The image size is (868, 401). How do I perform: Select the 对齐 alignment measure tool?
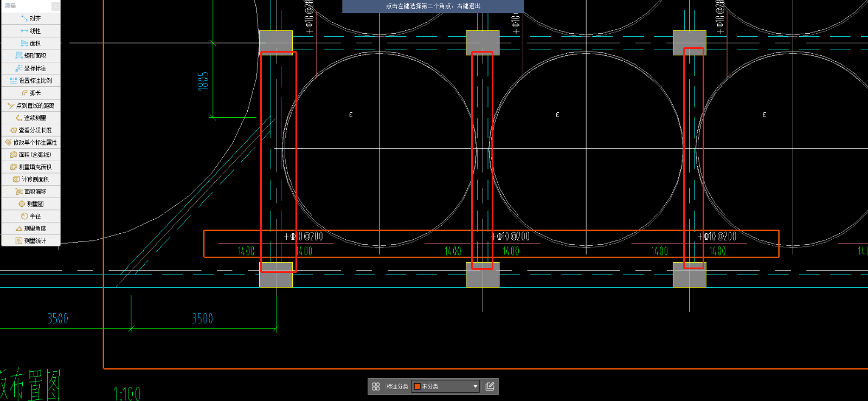pos(31,18)
